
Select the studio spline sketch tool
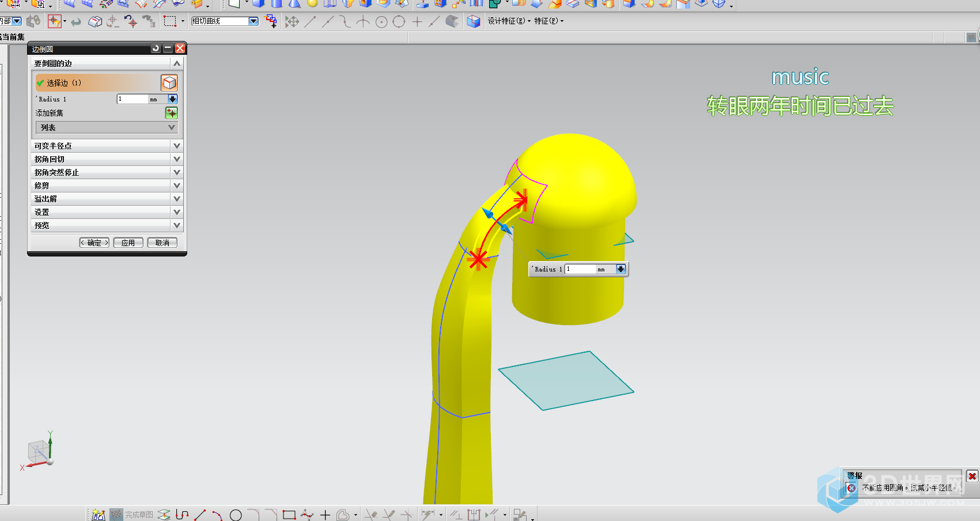(307, 515)
